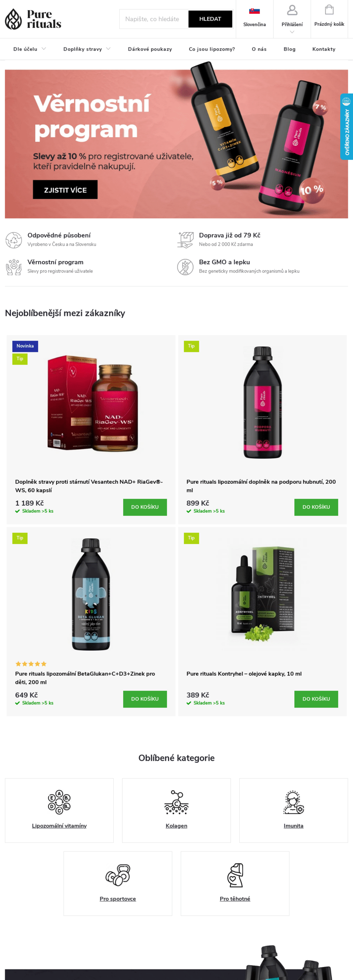
Task: Open the Imunita category icon
Action: click(293, 802)
